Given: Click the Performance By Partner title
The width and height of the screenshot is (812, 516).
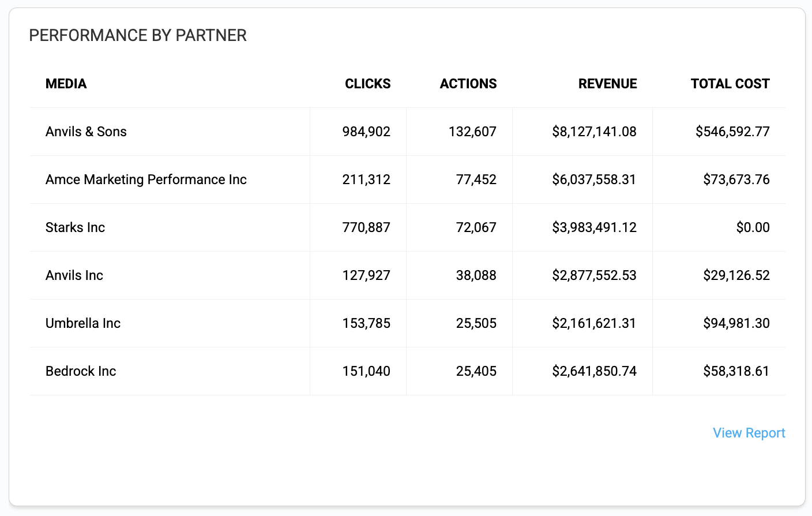Looking at the screenshot, I should pos(138,36).
